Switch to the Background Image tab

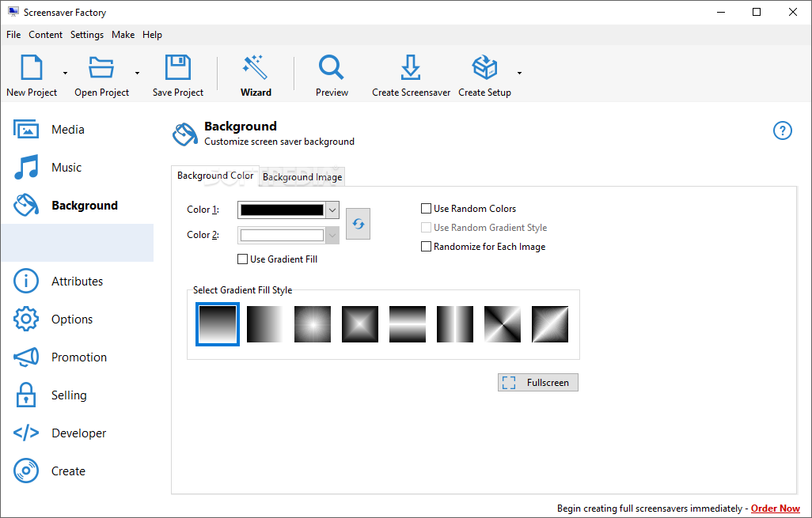pyautogui.click(x=302, y=177)
